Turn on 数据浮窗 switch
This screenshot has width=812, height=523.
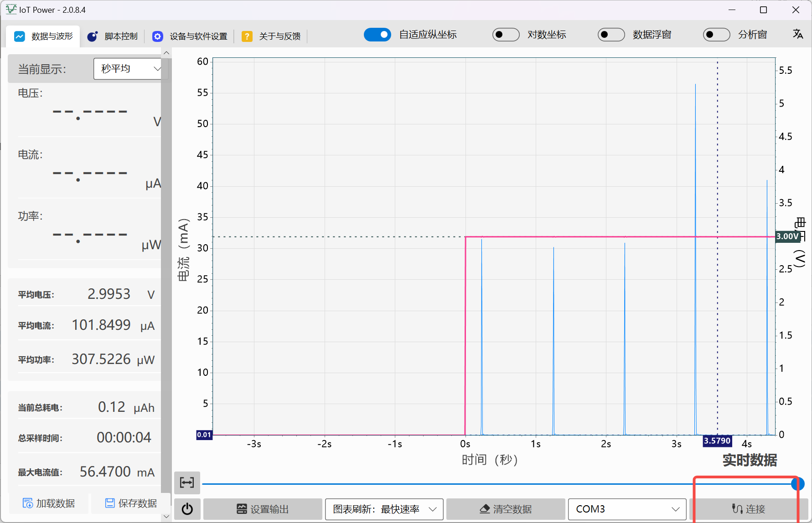611,35
